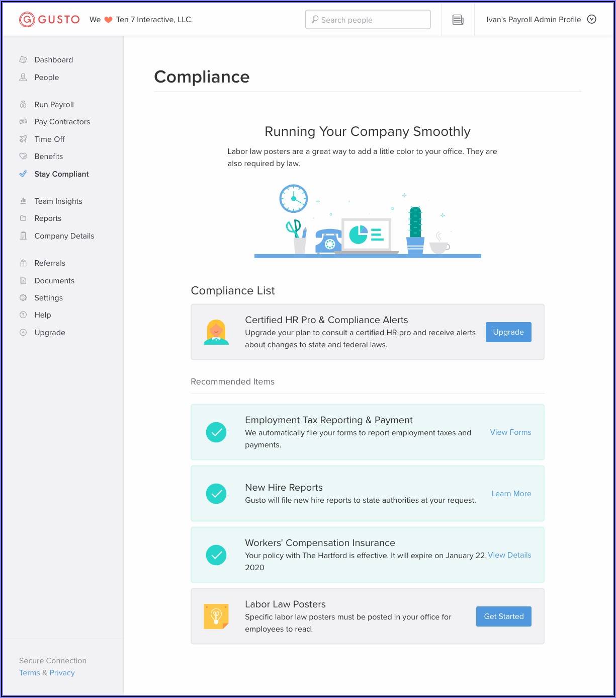This screenshot has width=616, height=698.
Task: Click the Team Insights bar chart icon
Action: (23, 201)
